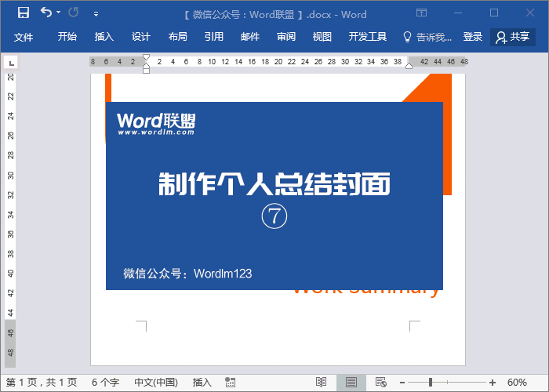
Task: Select the 开发工具 tab
Action: [368, 37]
